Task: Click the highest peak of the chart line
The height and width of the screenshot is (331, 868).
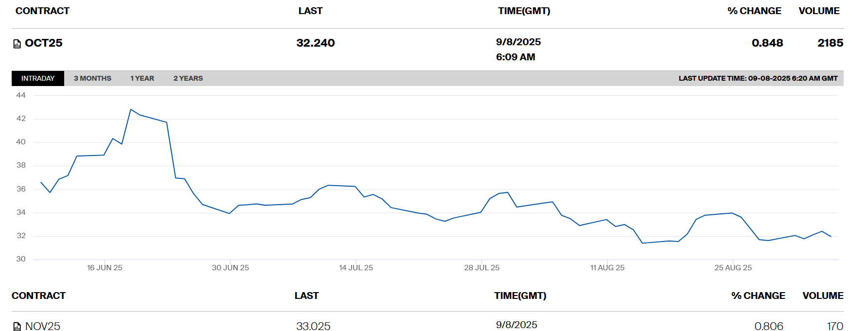Action: click(x=131, y=109)
